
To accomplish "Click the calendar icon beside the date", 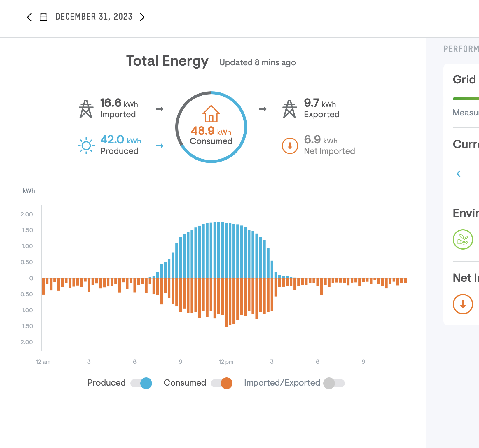I will coord(43,17).
